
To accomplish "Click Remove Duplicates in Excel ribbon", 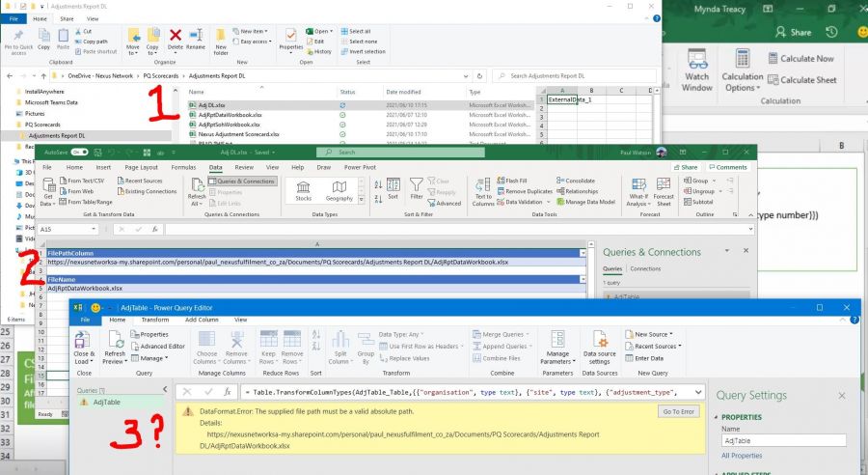I will click(525, 191).
